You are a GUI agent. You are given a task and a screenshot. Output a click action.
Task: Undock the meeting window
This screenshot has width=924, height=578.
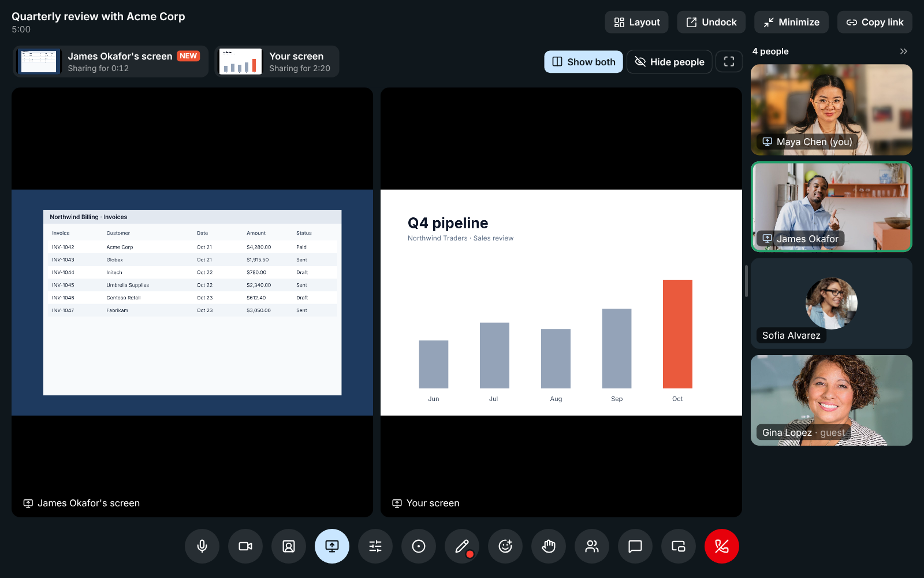[711, 22]
